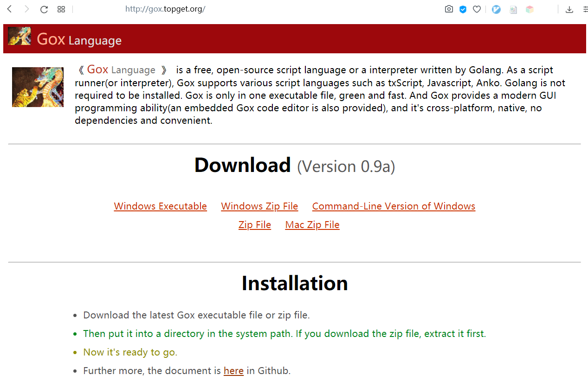
Task: Take a page snapshot with camera icon
Action: coord(449,9)
